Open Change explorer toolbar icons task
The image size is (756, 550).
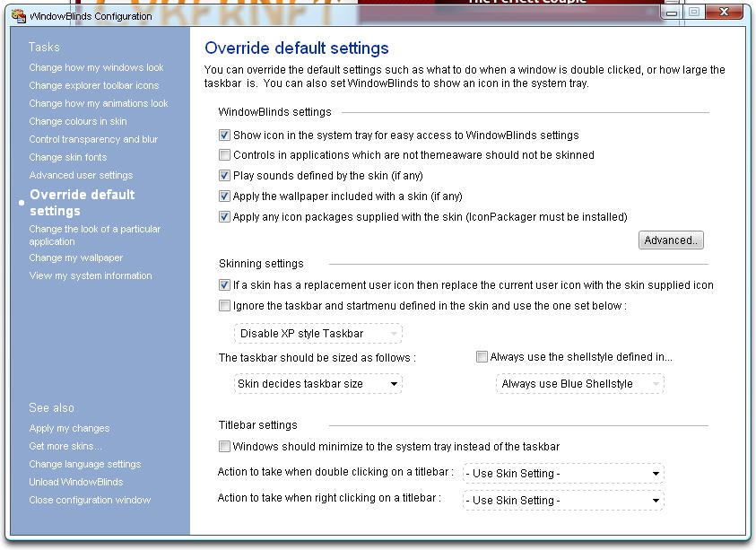pos(93,85)
